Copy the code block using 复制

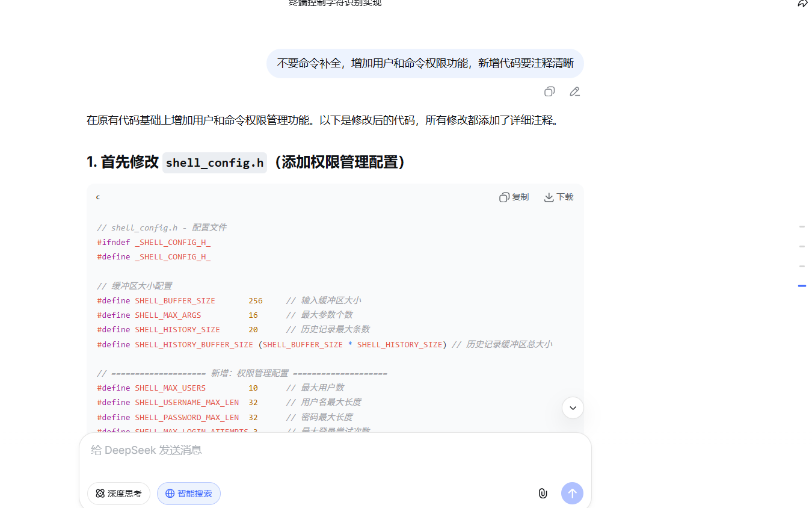click(514, 197)
